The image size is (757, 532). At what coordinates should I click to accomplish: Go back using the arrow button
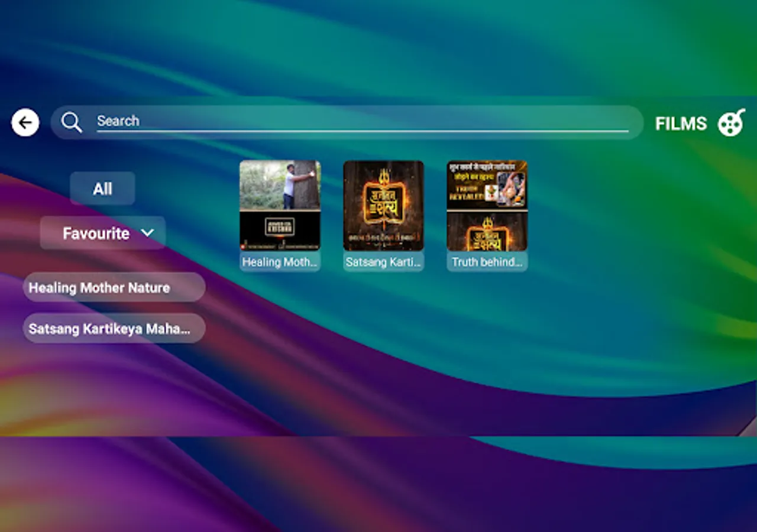pos(25,123)
